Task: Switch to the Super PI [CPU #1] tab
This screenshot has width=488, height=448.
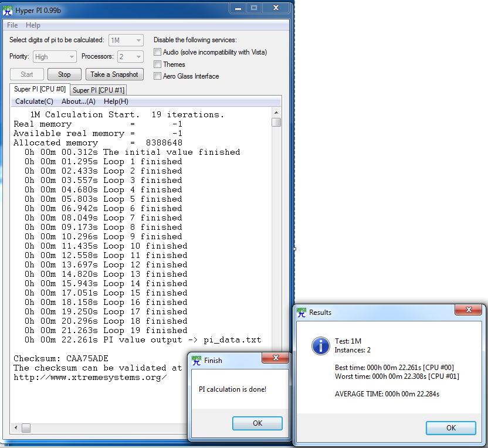Action: (x=98, y=90)
